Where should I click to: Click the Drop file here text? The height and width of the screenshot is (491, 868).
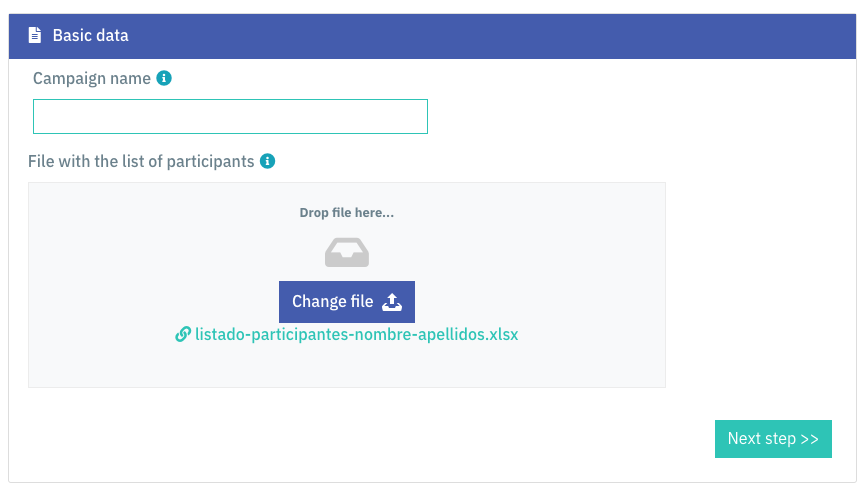coord(347,213)
